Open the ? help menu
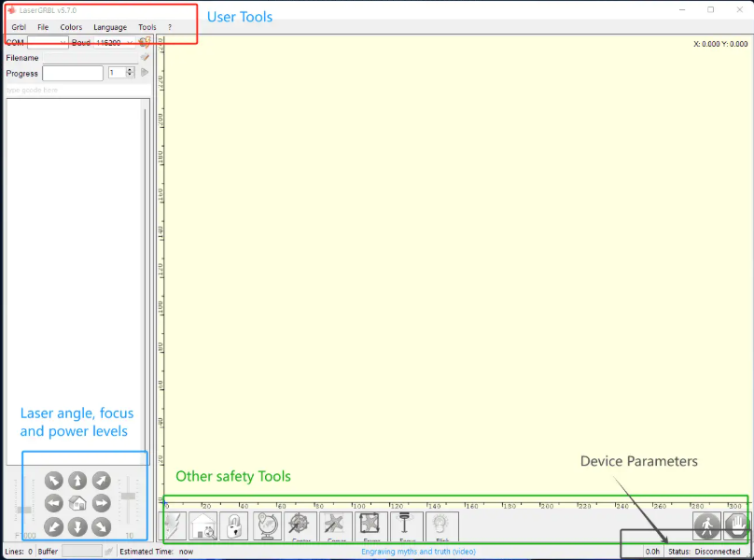Viewport: 754px width, 560px height. [x=170, y=27]
